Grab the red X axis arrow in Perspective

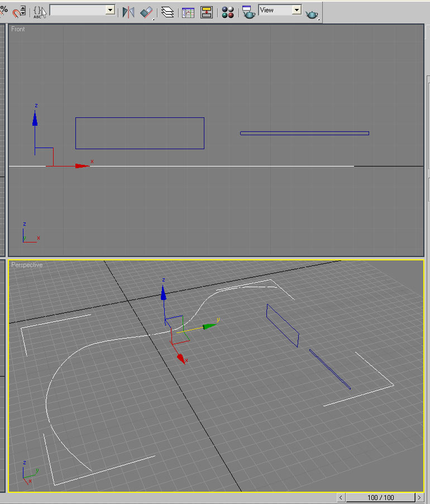[181, 358]
